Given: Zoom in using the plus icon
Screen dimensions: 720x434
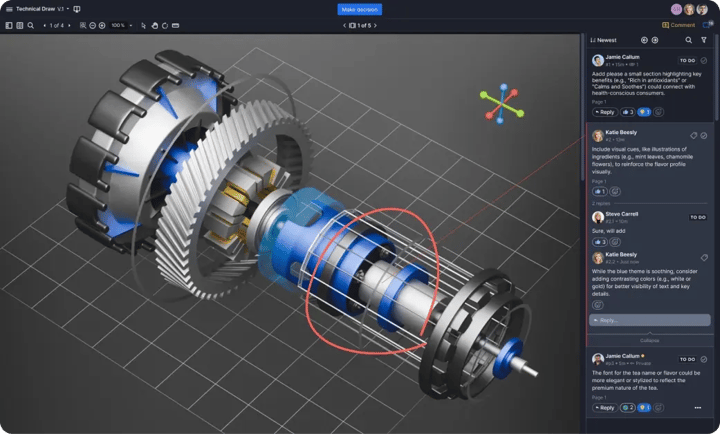Looking at the screenshot, I should pos(103,25).
